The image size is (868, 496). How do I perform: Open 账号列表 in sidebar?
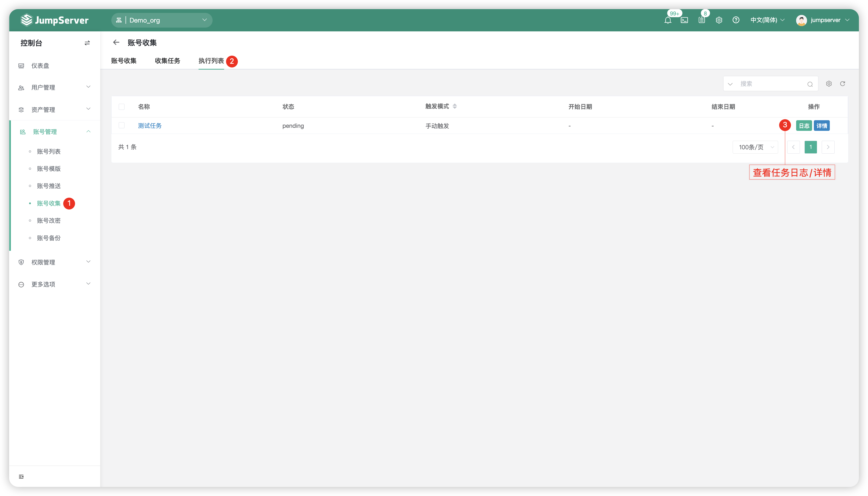pyautogui.click(x=49, y=152)
